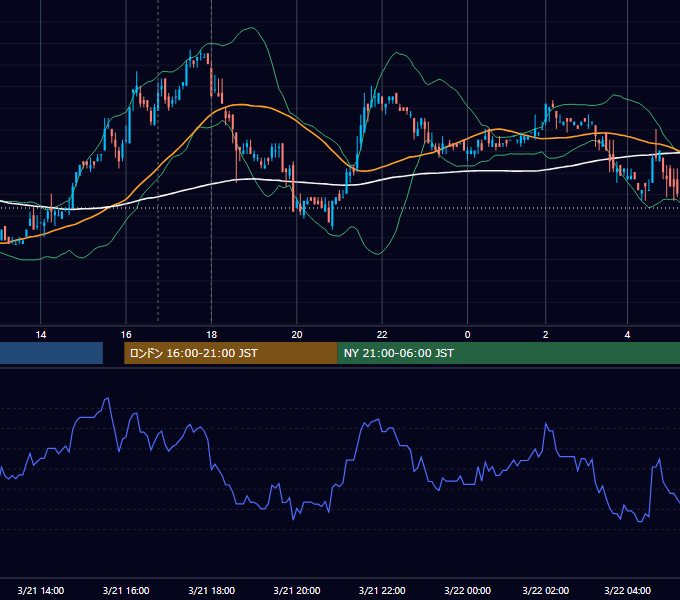The width and height of the screenshot is (680, 600).
Task: Click the 3/22 00:00 date label
Action: coord(468,590)
